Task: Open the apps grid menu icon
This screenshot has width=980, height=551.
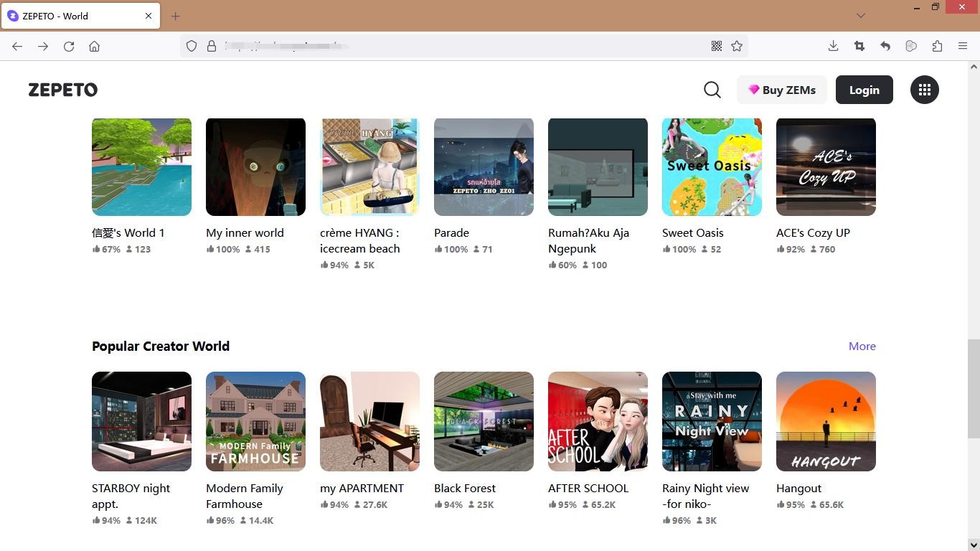Action: (x=924, y=90)
